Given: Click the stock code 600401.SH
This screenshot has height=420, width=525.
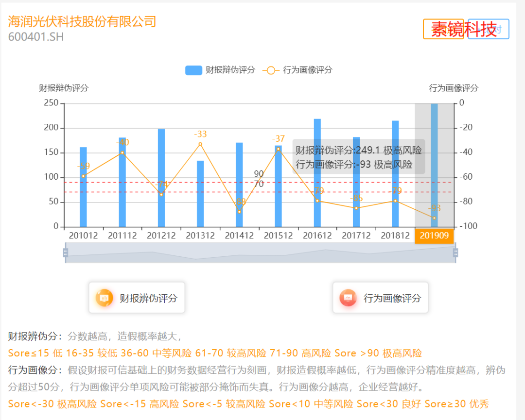Looking at the screenshot, I should (x=36, y=37).
